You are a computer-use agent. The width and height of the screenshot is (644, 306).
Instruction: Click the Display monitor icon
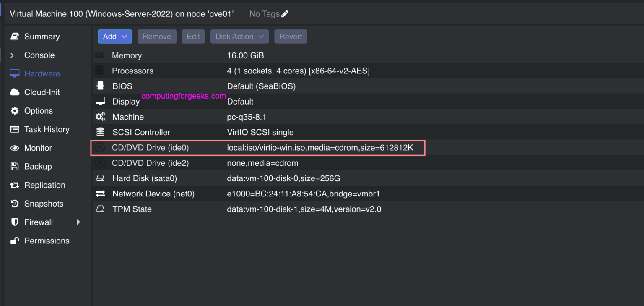(100, 101)
